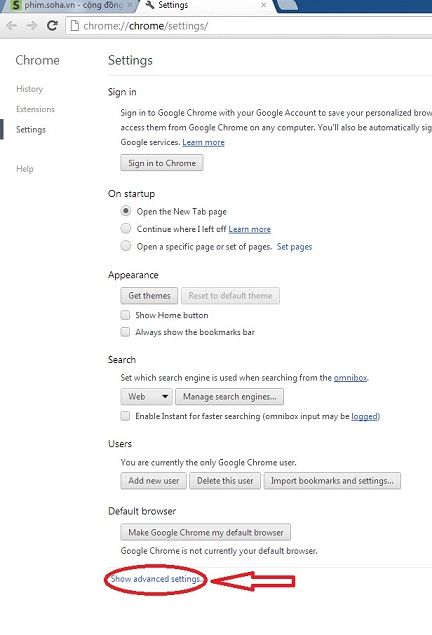Click Manage search engines button
Viewport: 432px width, 635px height.
(x=230, y=396)
